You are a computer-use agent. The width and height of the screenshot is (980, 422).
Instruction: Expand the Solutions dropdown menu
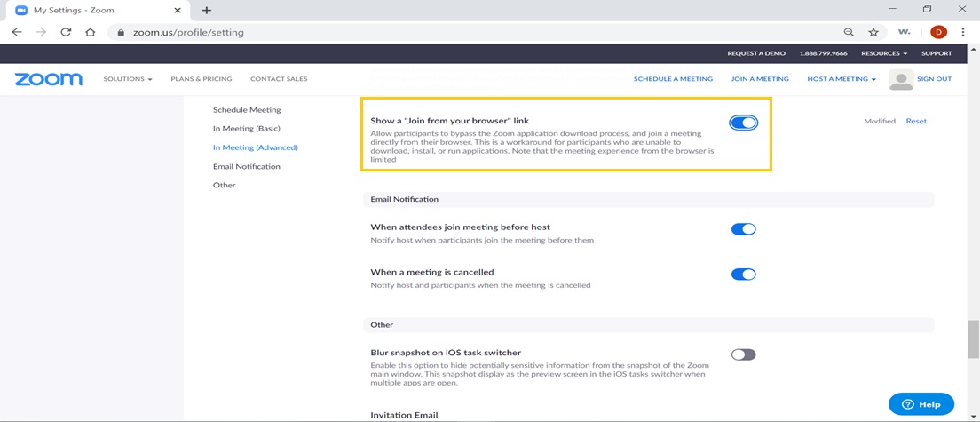[128, 79]
